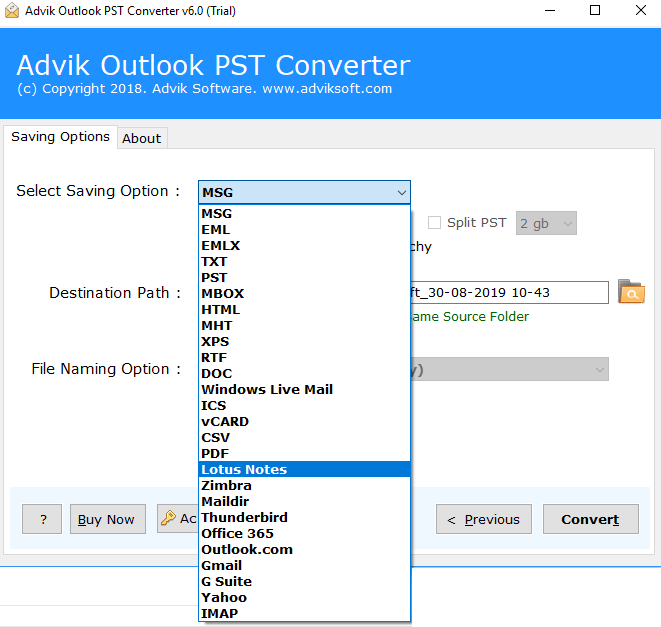
Task: Select Zimbra in the list
Action: (304, 485)
